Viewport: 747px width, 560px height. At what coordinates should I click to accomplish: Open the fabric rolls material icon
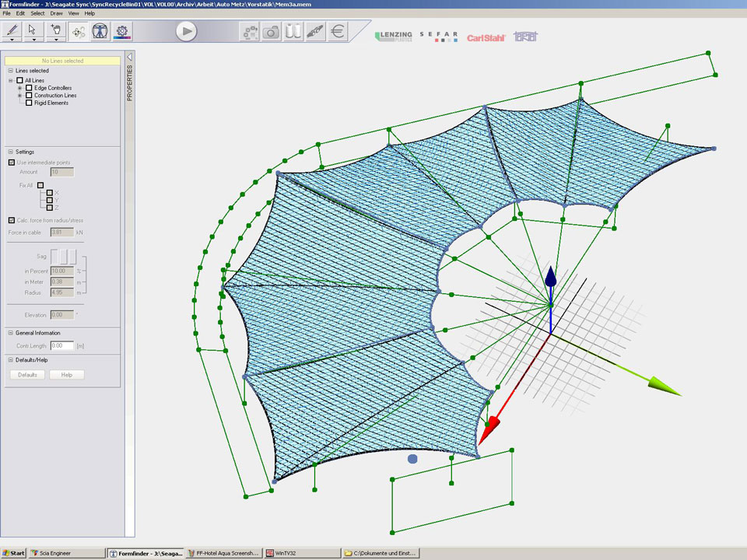293,32
